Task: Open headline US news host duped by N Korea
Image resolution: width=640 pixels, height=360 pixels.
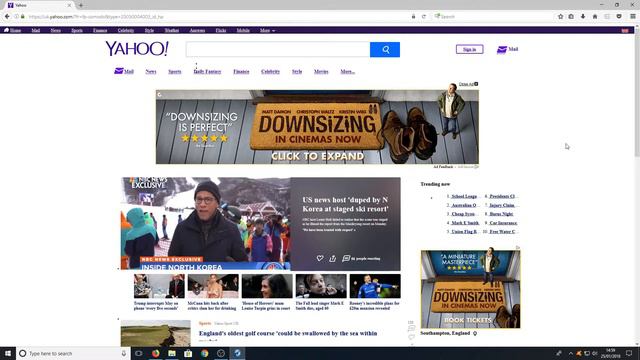Action: [x=345, y=204]
